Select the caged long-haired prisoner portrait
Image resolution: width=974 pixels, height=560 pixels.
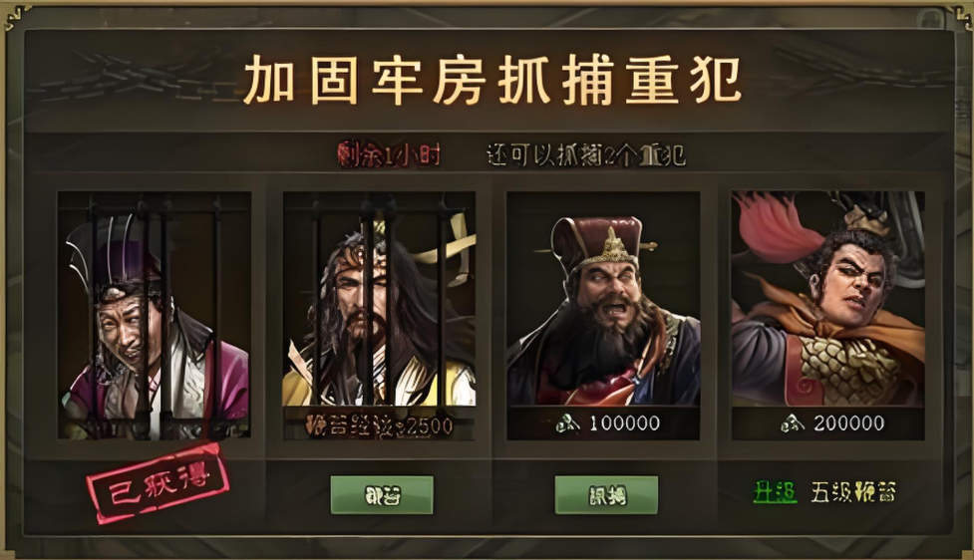tap(379, 299)
